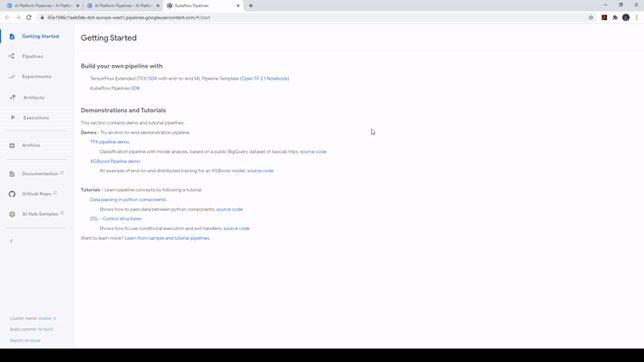Open source code for TFX taxicab pipeline
Viewport: 644px width, 362px height.
click(x=313, y=152)
